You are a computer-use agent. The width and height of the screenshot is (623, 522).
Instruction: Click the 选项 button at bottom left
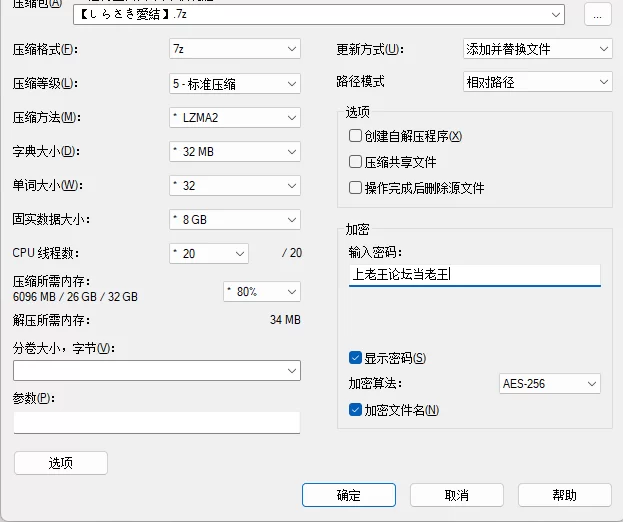point(60,463)
